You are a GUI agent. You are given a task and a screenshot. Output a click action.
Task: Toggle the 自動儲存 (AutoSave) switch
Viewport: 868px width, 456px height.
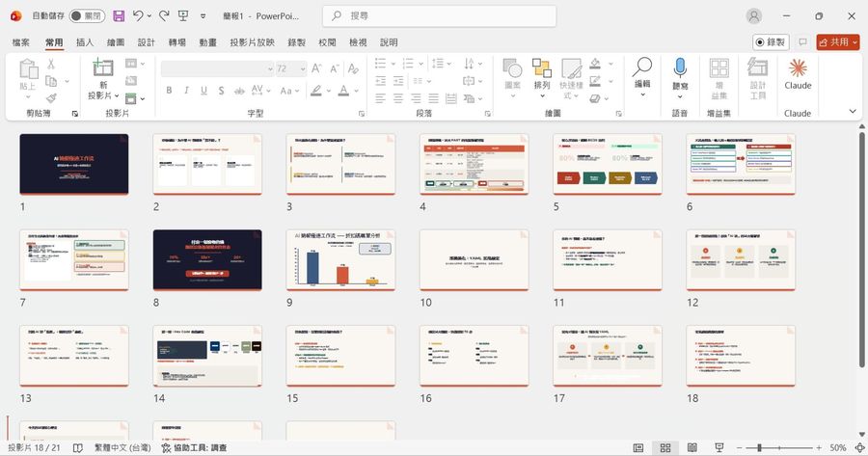point(86,16)
